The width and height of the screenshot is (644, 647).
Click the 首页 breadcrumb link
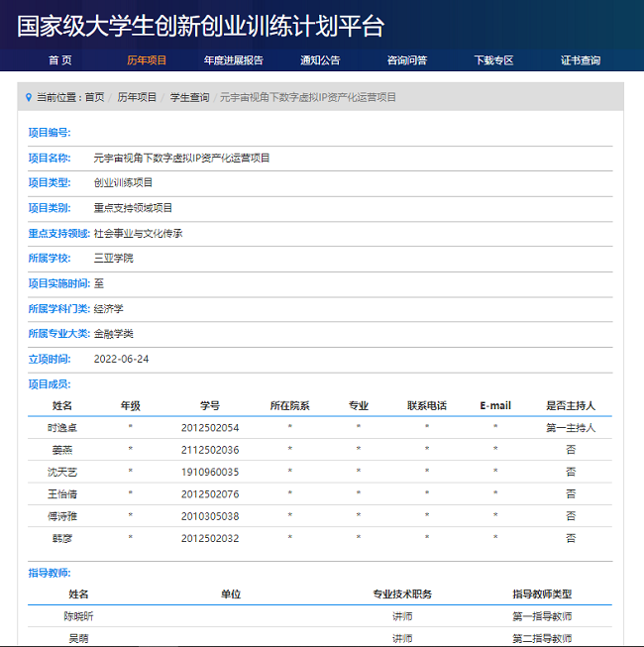coord(94,97)
